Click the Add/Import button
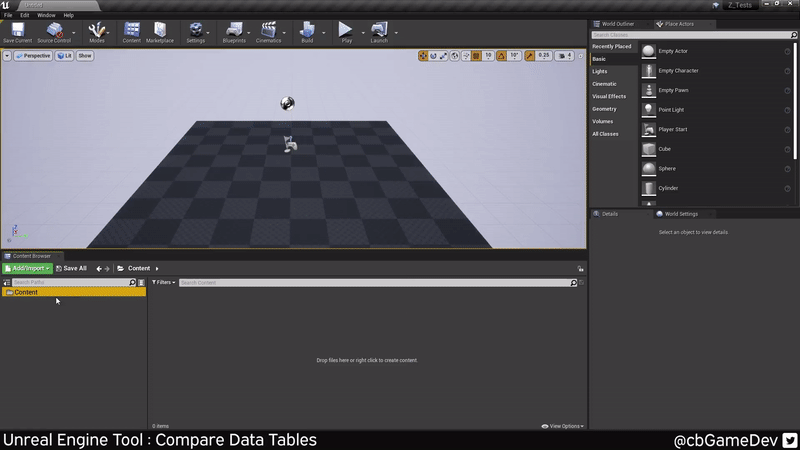 27,268
